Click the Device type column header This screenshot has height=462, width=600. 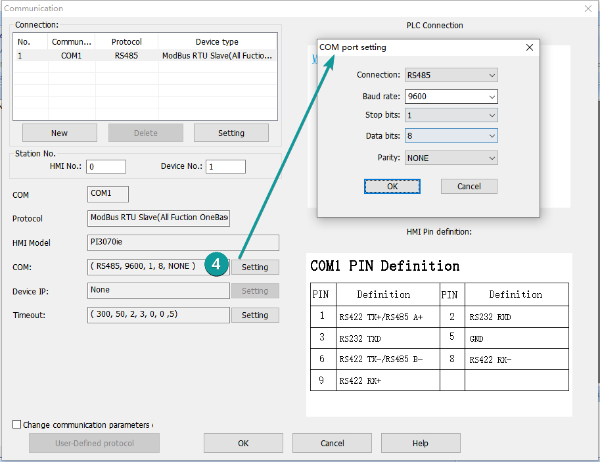click(217, 42)
